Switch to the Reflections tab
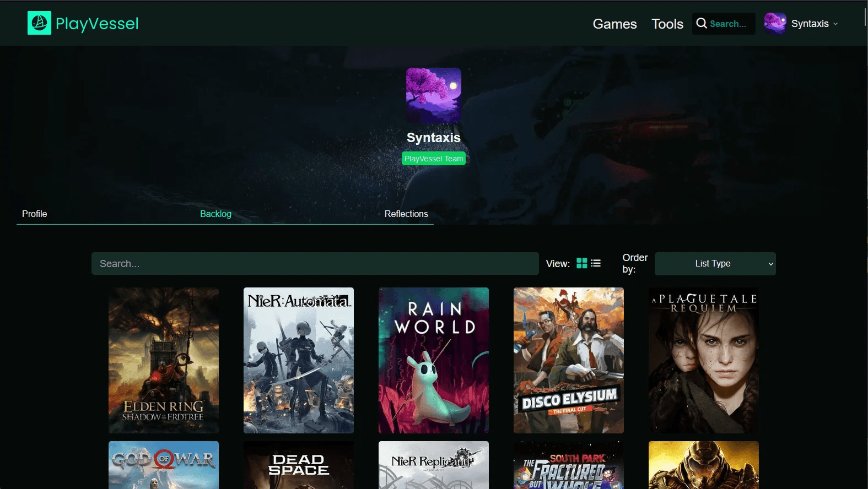The height and width of the screenshot is (489, 868). coord(406,214)
